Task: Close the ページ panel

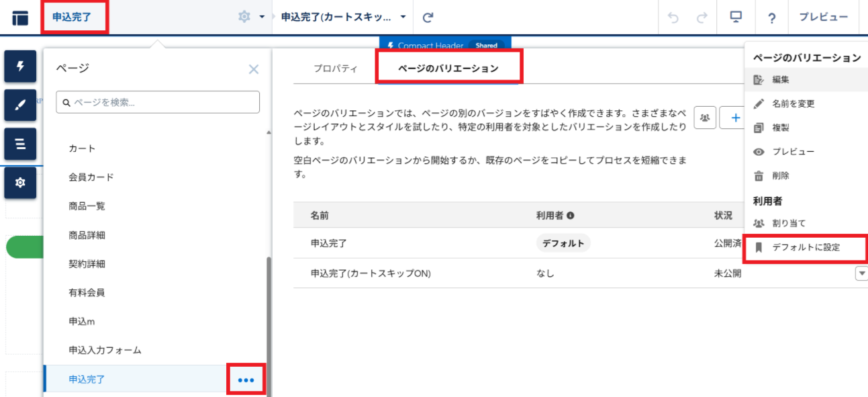Action: (253, 69)
